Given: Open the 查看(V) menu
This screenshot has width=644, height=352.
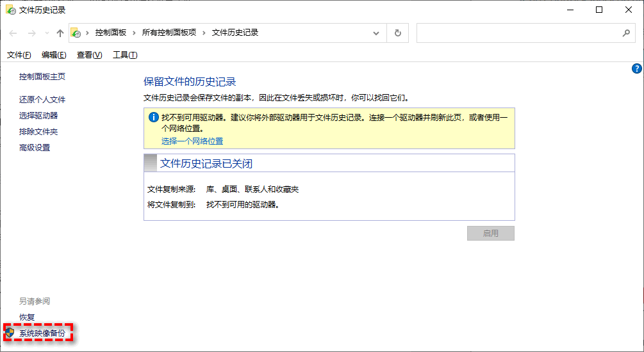Looking at the screenshot, I should point(89,55).
